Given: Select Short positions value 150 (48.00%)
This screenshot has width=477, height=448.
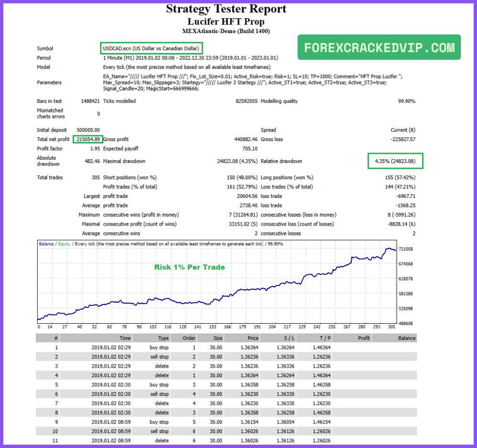Looking at the screenshot, I should pos(242,177).
